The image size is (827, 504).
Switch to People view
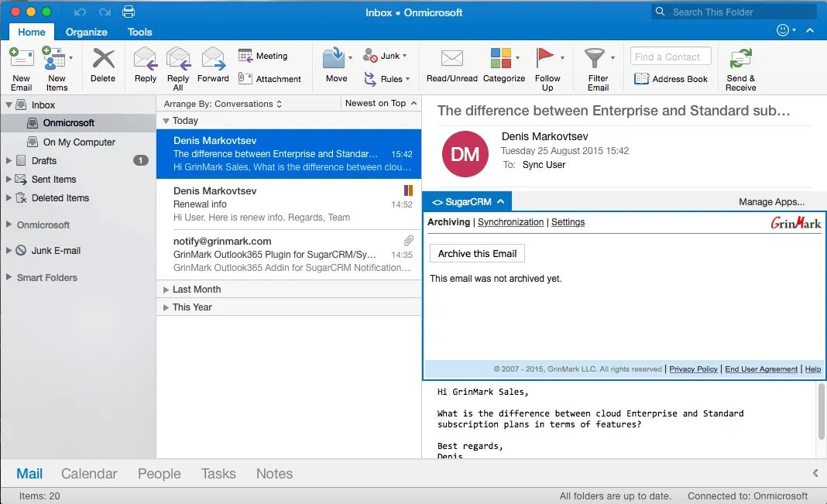click(160, 474)
